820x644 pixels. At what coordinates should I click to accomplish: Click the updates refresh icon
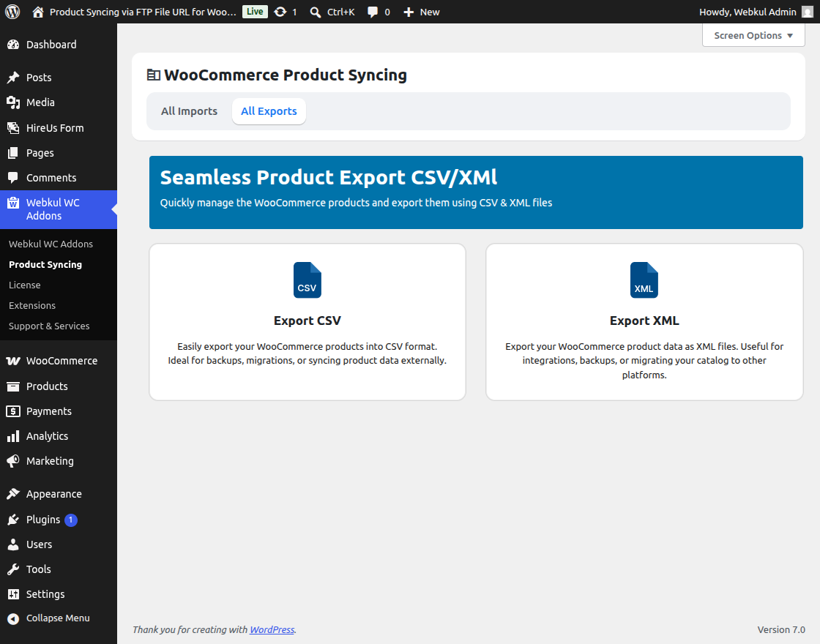pos(280,12)
